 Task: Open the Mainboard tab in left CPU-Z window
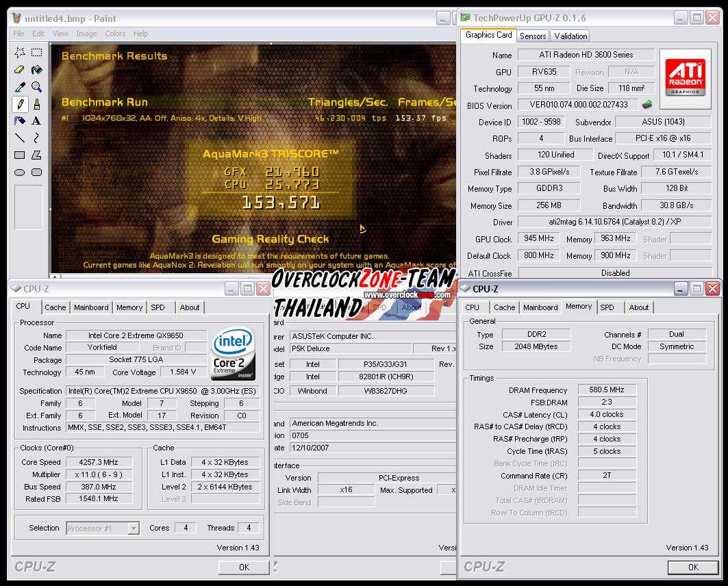coord(91,307)
